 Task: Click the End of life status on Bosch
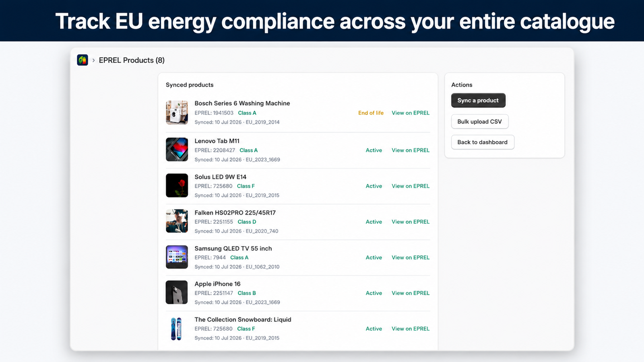371,113
